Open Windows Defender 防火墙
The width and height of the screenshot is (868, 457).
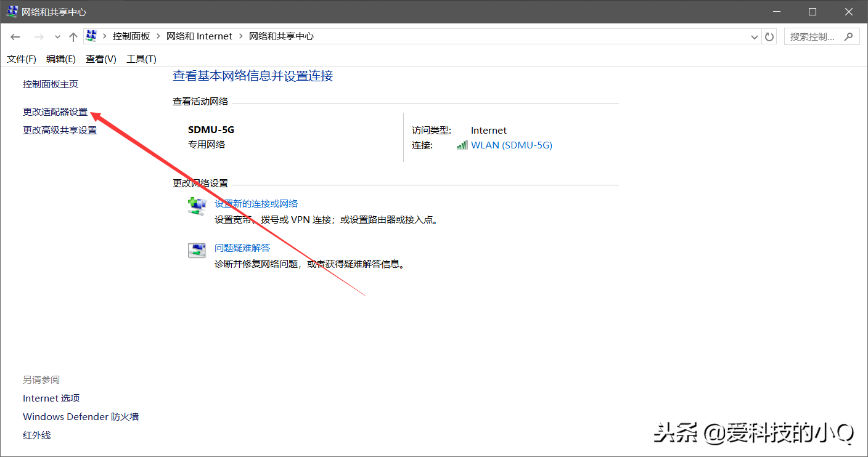pyautogui.click(x=81, y=417)
